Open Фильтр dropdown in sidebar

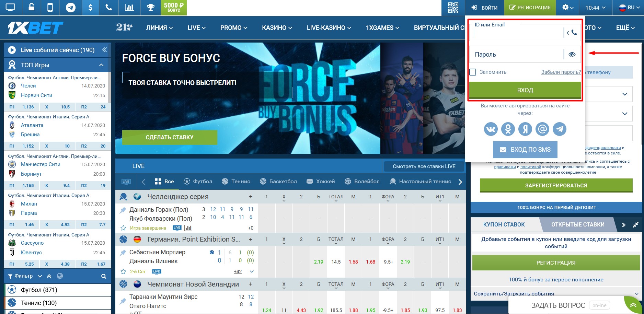pos(24,276)
